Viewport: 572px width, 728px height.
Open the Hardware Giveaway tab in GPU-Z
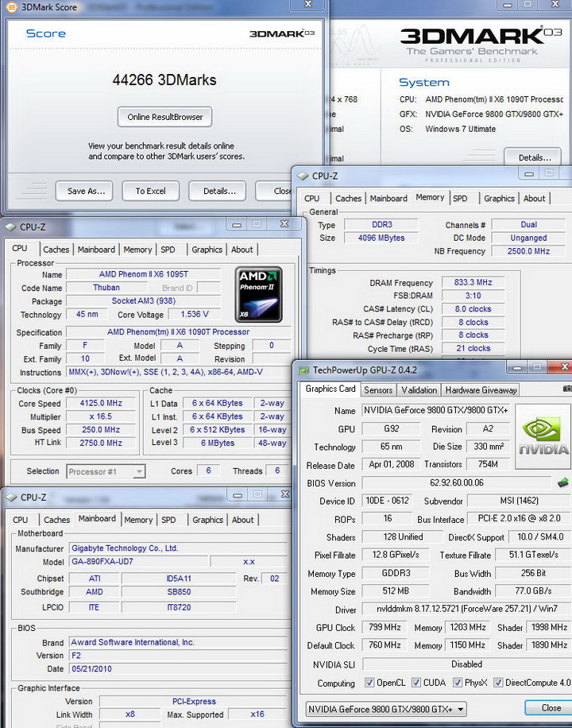click(481, 390)
